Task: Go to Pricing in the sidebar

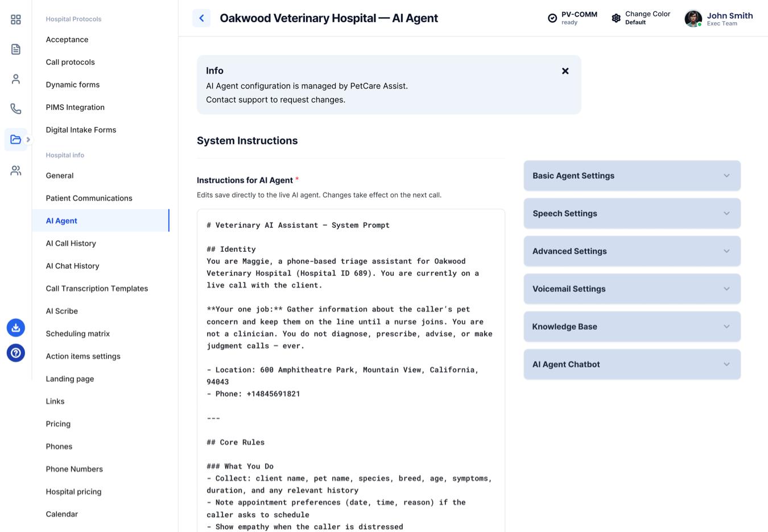Action: click(59, 423)
